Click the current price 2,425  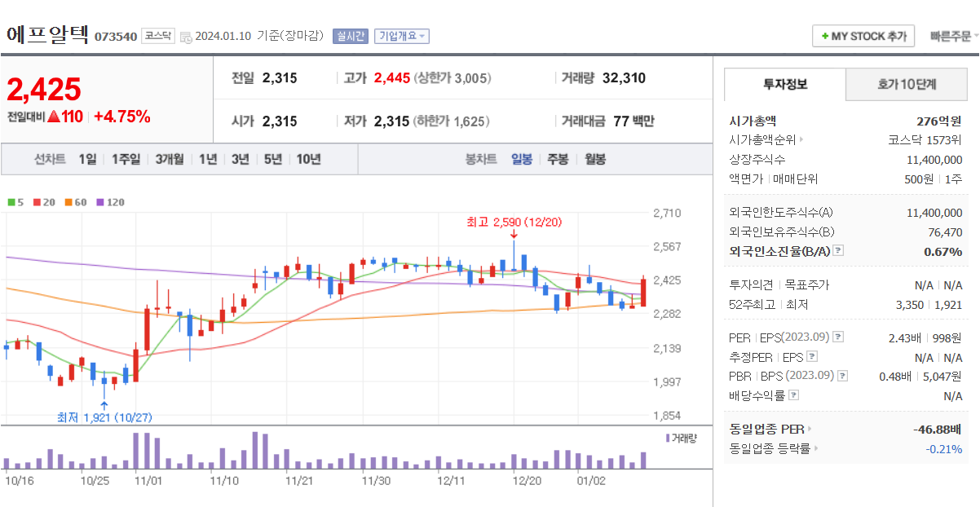tap(44, 89)
